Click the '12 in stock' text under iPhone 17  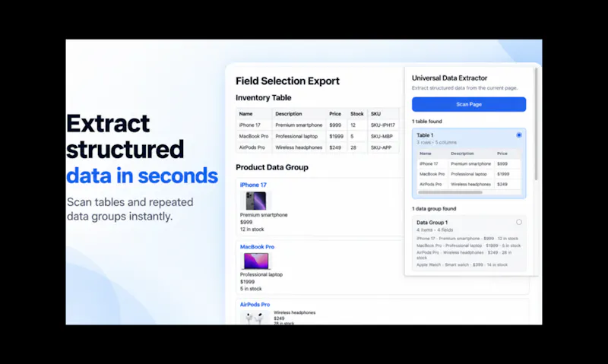pos(252,229)
